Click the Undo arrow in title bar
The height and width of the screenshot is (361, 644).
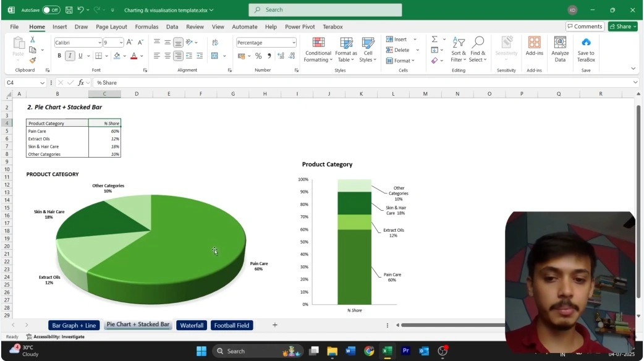click(80, 10)
